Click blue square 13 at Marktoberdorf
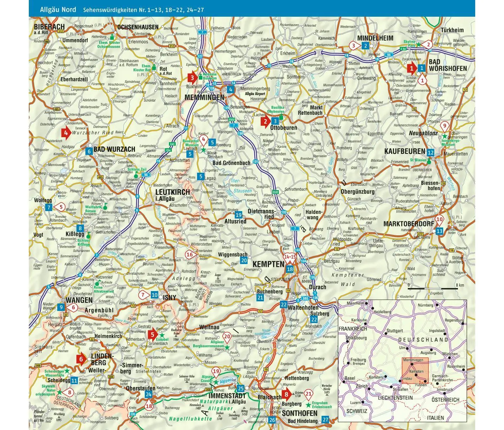 (x=440, y=231)
